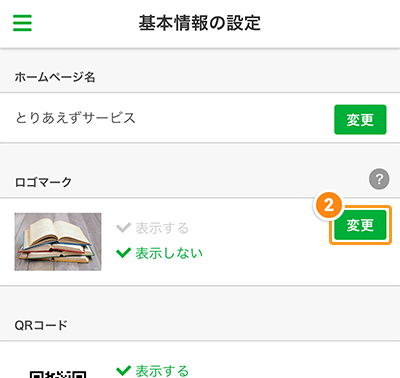Image resolution: width=400 pixels, height=378 pixels.
Task: Click the page title 基本情報の設定
Action: (200, 23)
